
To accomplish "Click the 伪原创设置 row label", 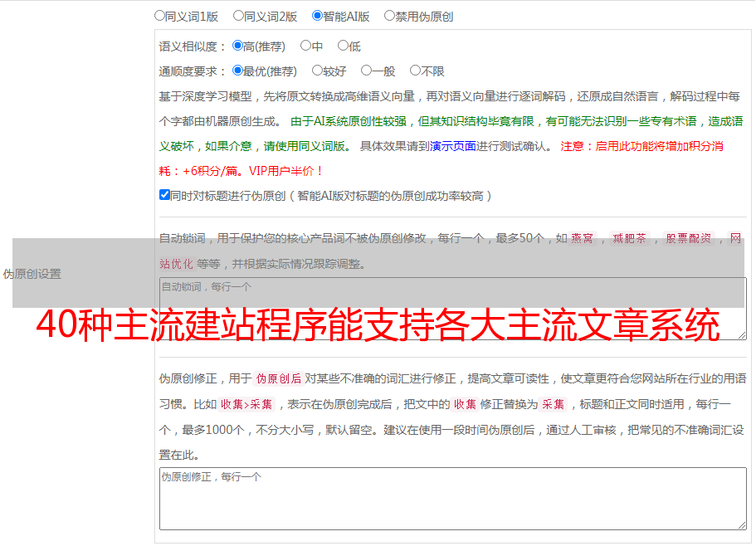I will (x=32, y=274).
